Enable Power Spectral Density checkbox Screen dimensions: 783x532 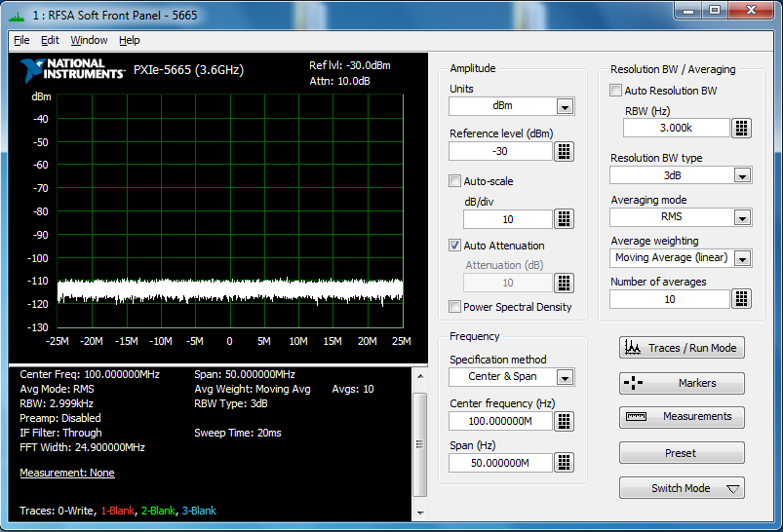click(454, 307)
